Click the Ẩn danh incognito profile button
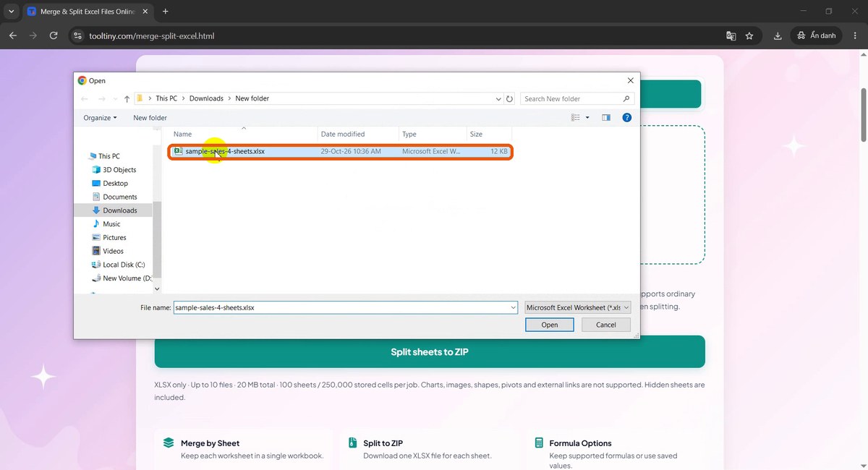Screen dimensions: 868x470 click(817, 35)
